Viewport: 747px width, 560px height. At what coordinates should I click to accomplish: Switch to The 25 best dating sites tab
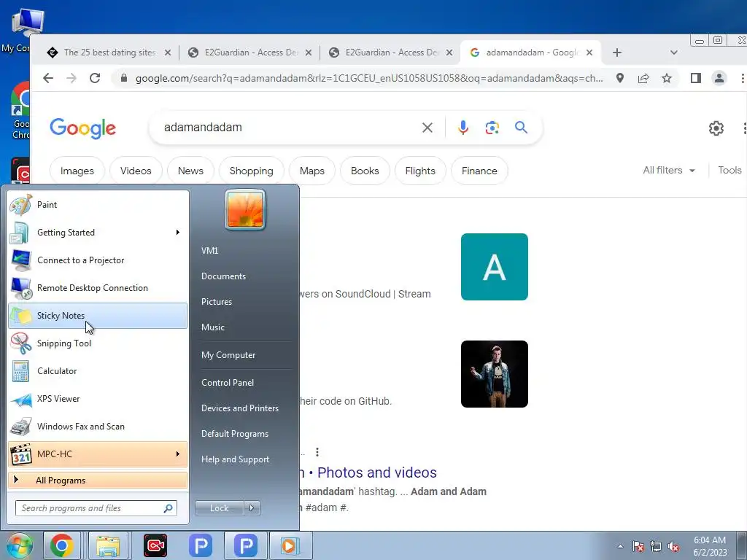coord(109,52)
